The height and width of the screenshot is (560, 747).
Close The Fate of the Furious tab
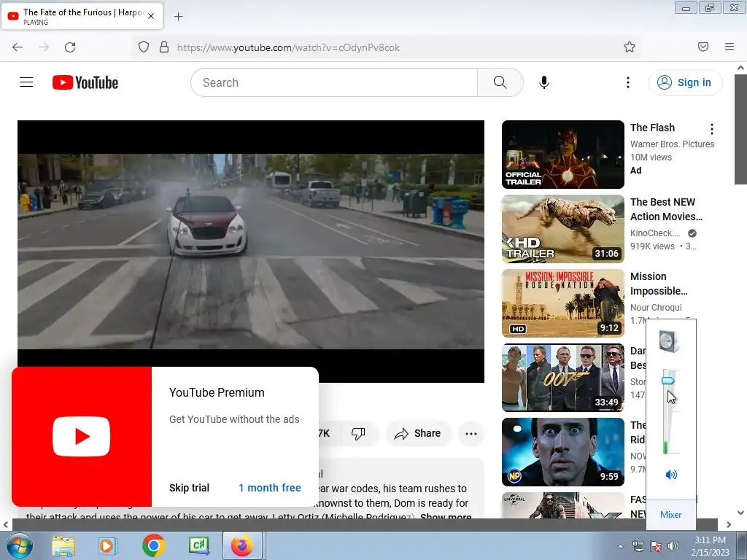click(x=151, y=16)
